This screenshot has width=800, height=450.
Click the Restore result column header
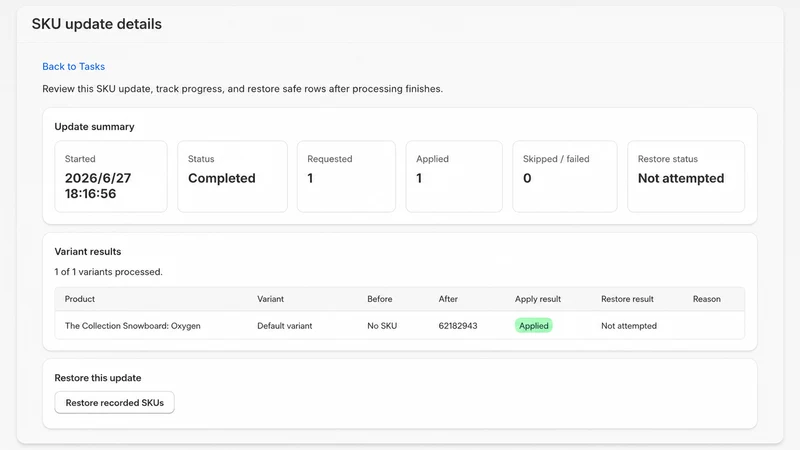click(627, 299)
